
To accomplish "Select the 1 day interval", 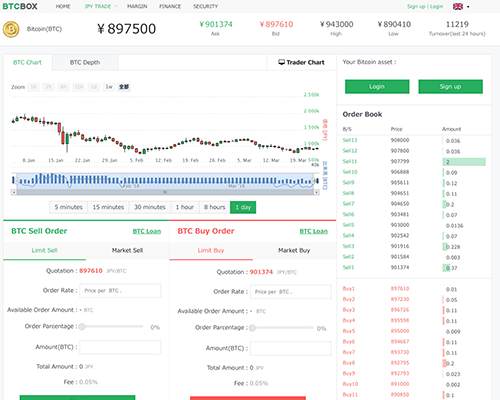I will (243, 207).
